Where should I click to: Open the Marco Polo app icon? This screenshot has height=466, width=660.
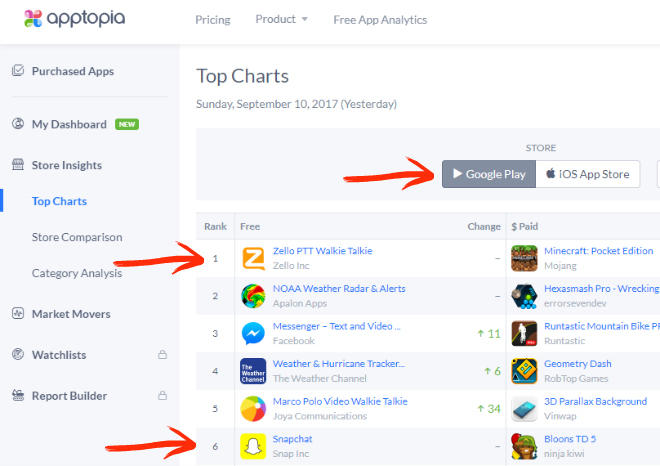click(x=254, y=408)
